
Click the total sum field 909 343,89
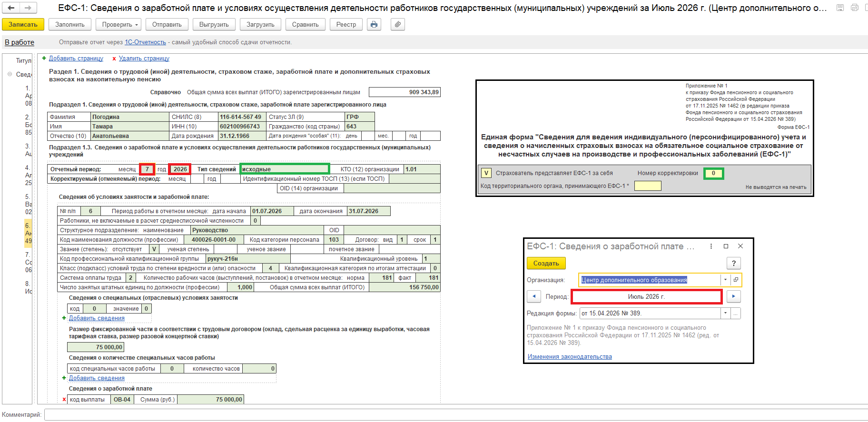pos(404,92)
